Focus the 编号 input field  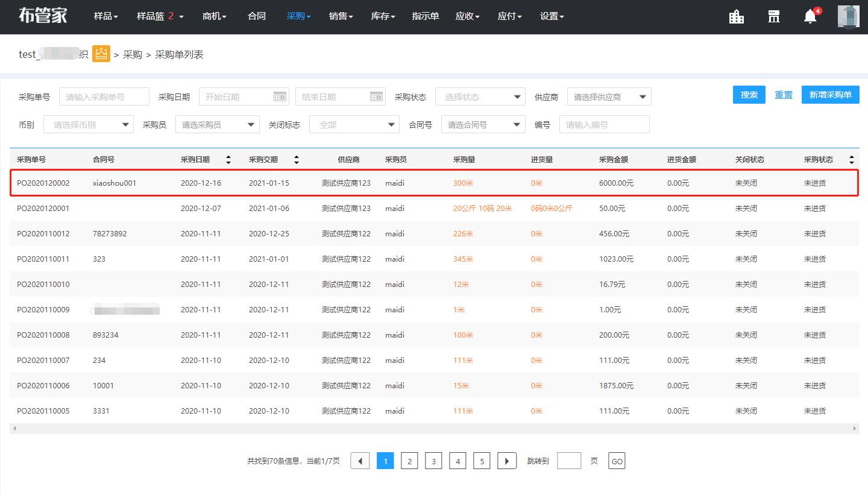click(x=605, y=124)
